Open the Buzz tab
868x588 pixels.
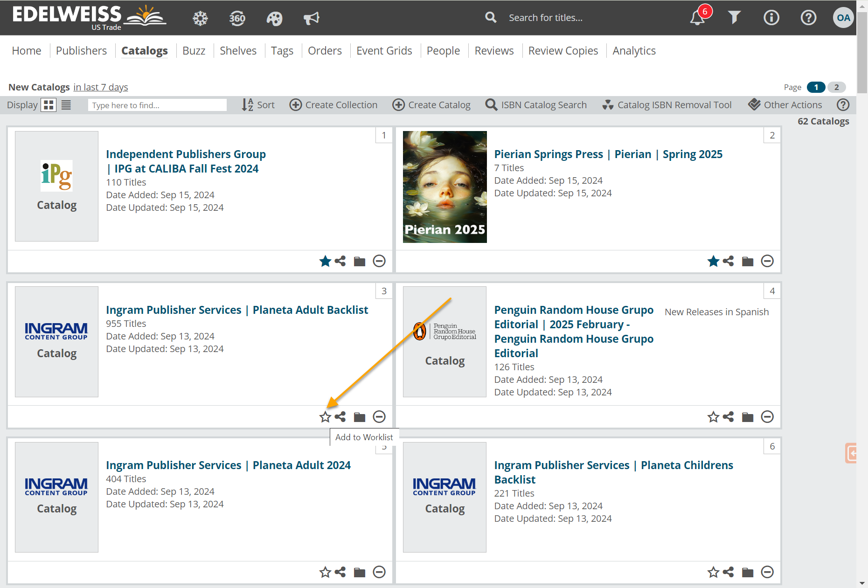(x=194, y=50)
